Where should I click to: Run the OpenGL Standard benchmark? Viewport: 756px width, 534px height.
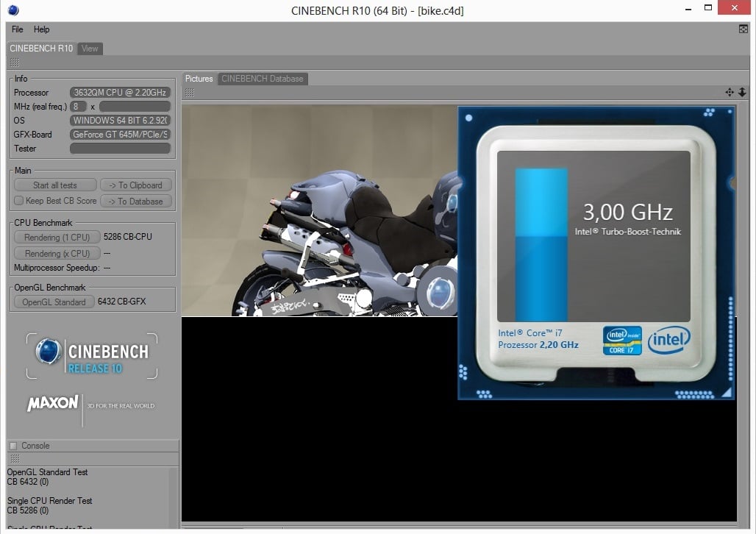[x=54, y=302]
